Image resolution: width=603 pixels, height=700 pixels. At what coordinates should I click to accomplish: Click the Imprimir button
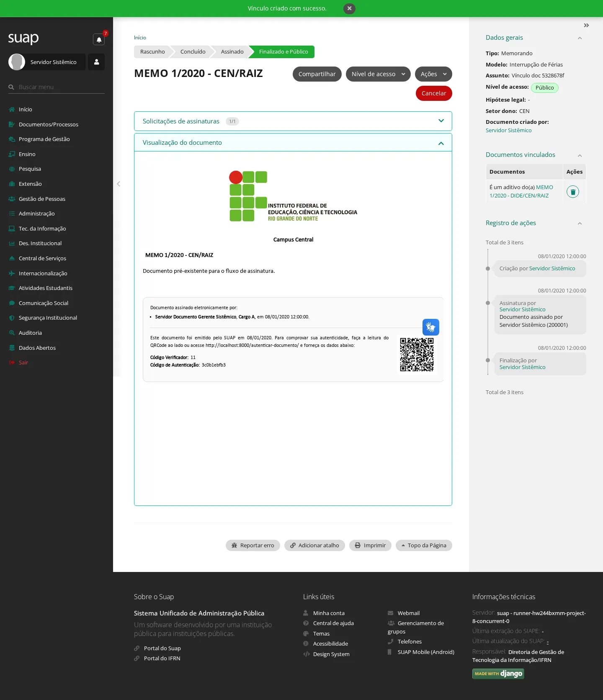[370, 546]
